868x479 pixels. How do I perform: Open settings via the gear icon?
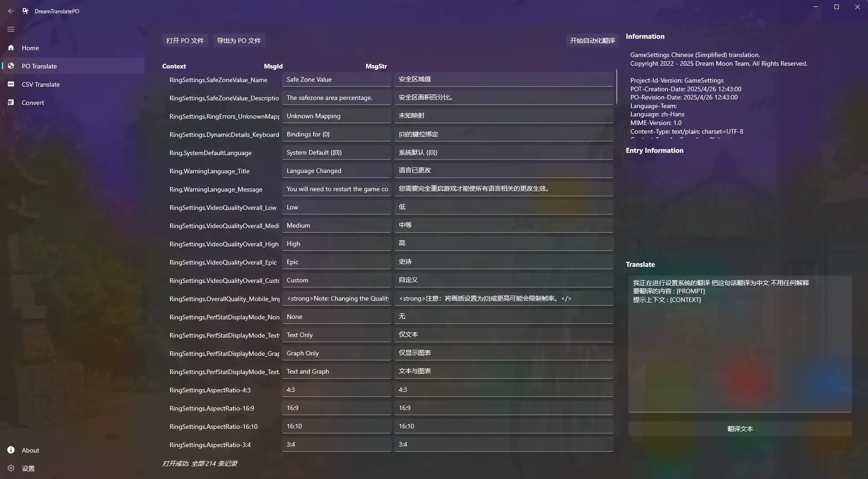click(11, 469)
